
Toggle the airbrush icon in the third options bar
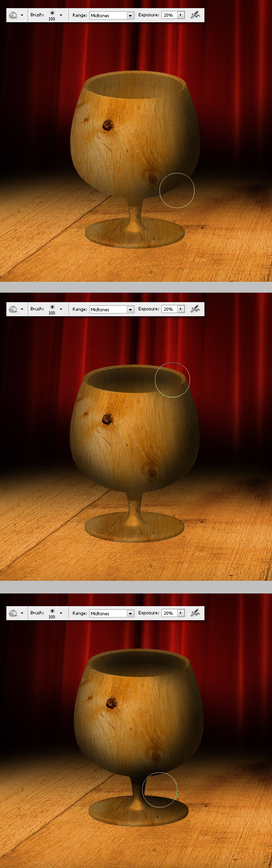pyautogui.click(x=195, y=613)
